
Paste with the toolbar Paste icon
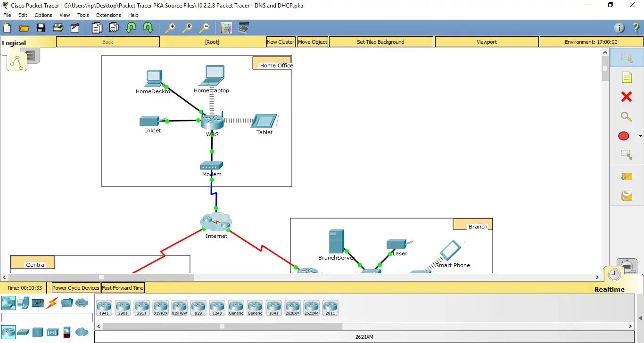pos(114,28)
